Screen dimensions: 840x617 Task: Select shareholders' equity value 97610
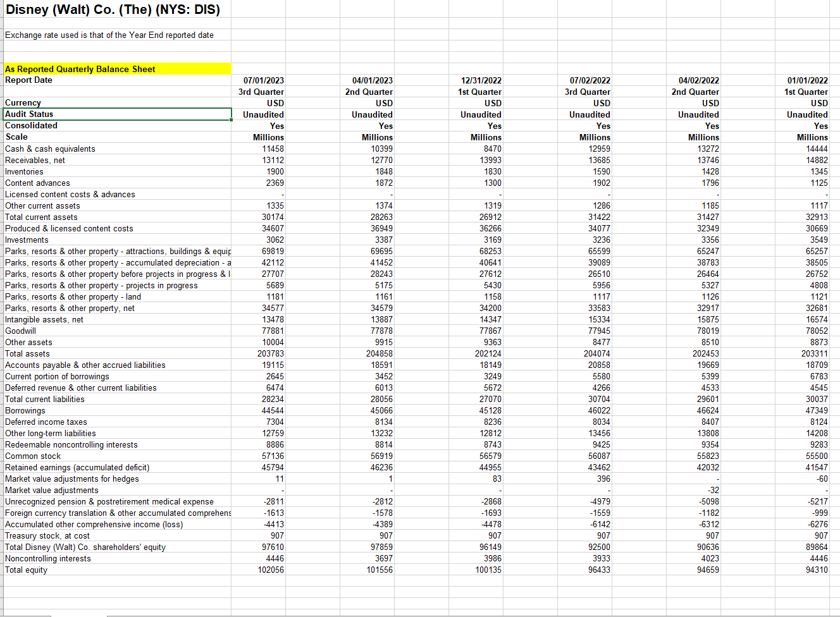(273, 547)
